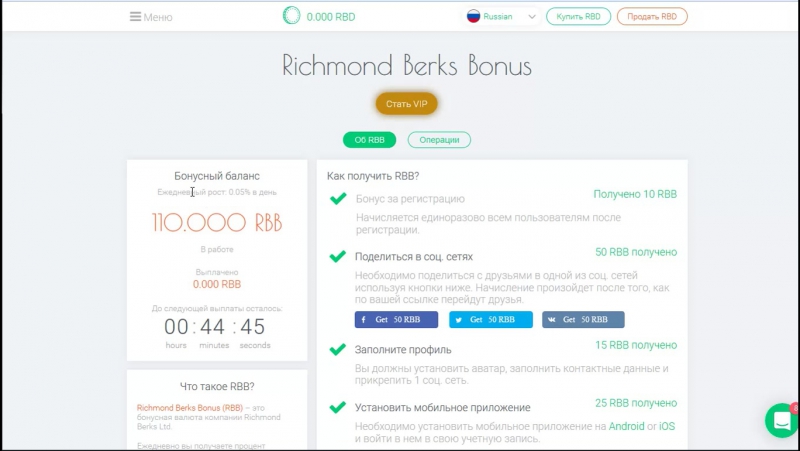The image size is (800, 451).
Task: Click the VK Get 50 RBB button
Action: pyautogui.click(x=583, y=319)
